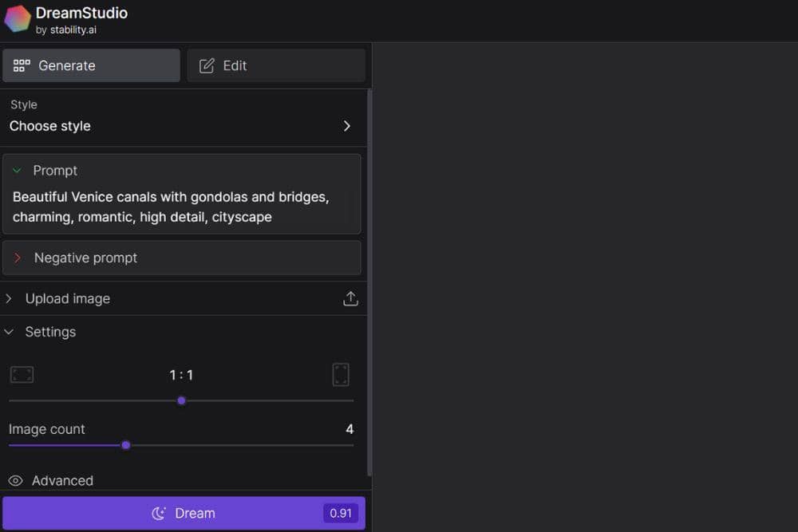Screen dimensions: 798x532
Task: Click the moon icon inside the Dream button
Action: 160,513
